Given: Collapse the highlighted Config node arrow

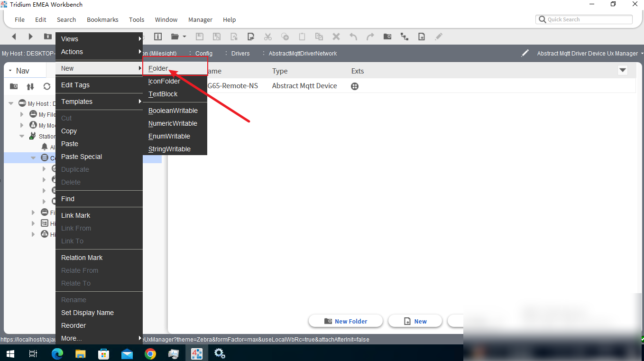Looking at the screenshot, I should 33,158.
